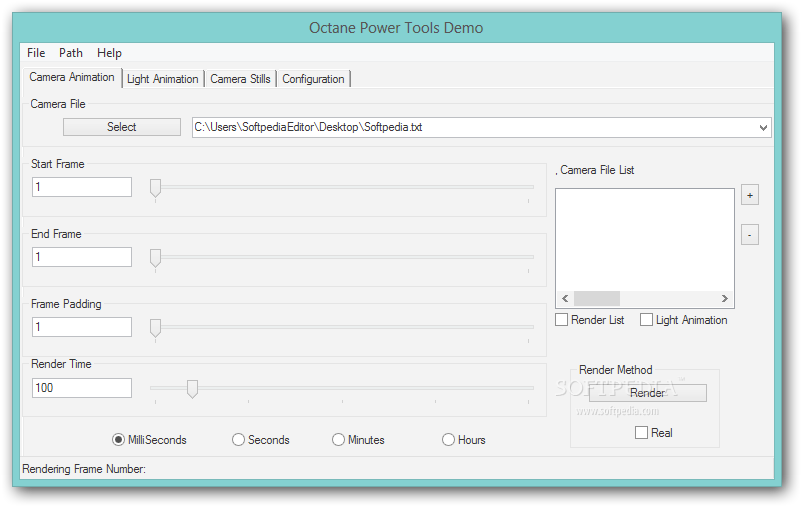The height and width of the screenshot is (507, 802).
Task: Click the Camera File List scrollbar thumb
Action: pos(597,298)
